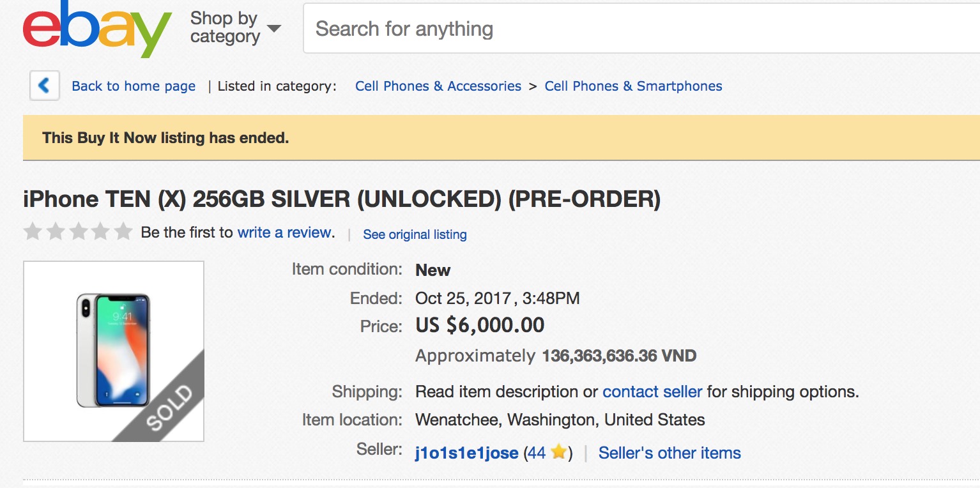The height and width of the screenshot is (488, 980).
Task: Click the yellow feedback star beside seller score
Action: click(x=558, y=452)
